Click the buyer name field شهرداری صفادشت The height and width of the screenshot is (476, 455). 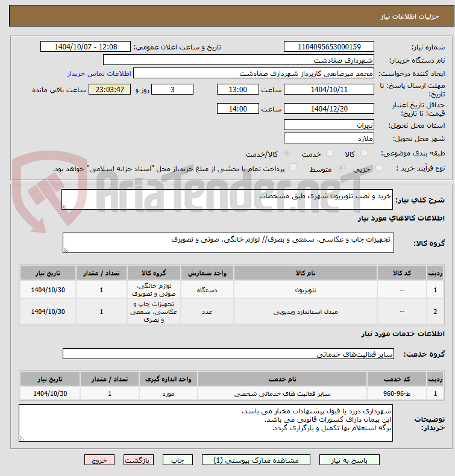pos(238,60)
